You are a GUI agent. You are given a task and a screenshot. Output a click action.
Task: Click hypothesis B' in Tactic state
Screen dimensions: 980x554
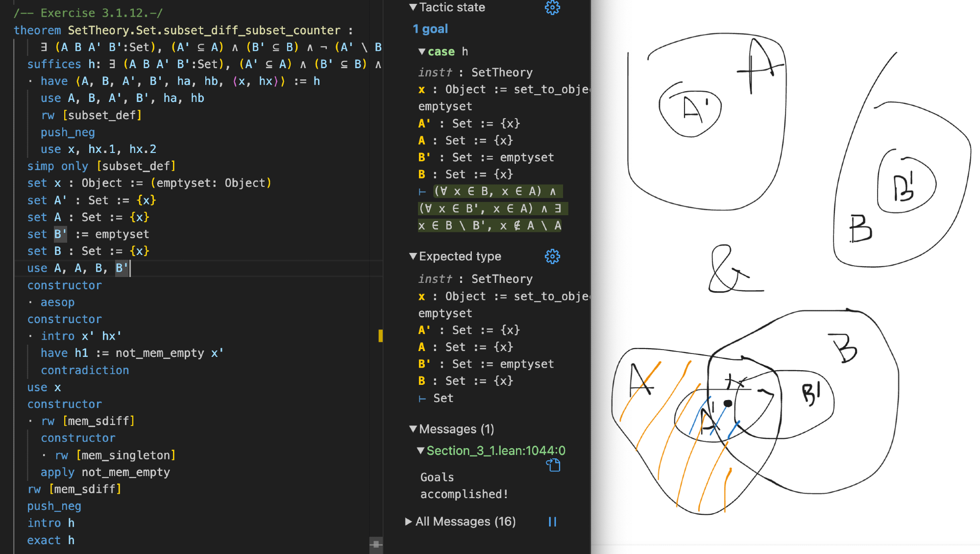click(424, 157)
